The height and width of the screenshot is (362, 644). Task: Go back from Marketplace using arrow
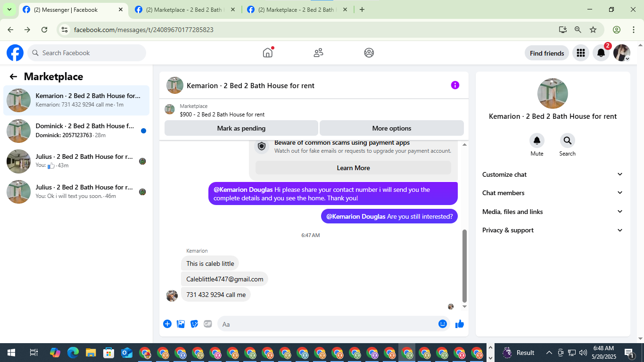pos(13,77)
